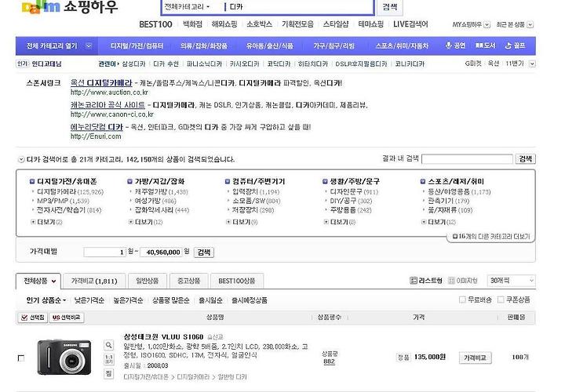
Task: Expand 더보기(12) under 가방/지갑/잡화
Action: click(x=146, y=222)
